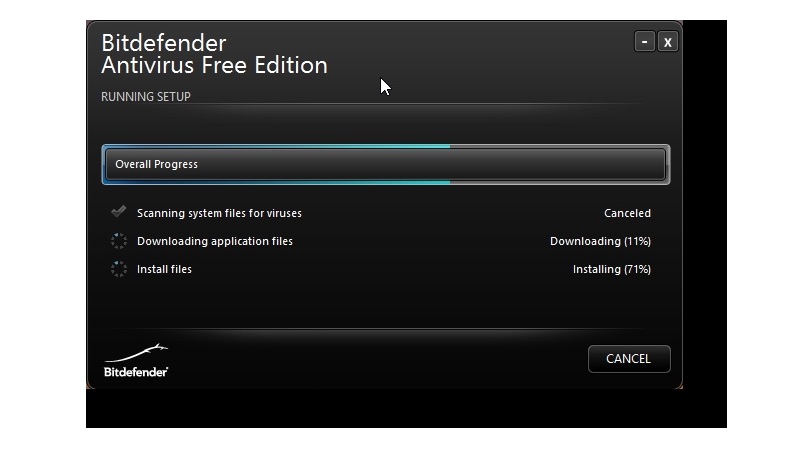800x450 pixels.
Task: Click the Overall Progress bar
Action: 386,164
